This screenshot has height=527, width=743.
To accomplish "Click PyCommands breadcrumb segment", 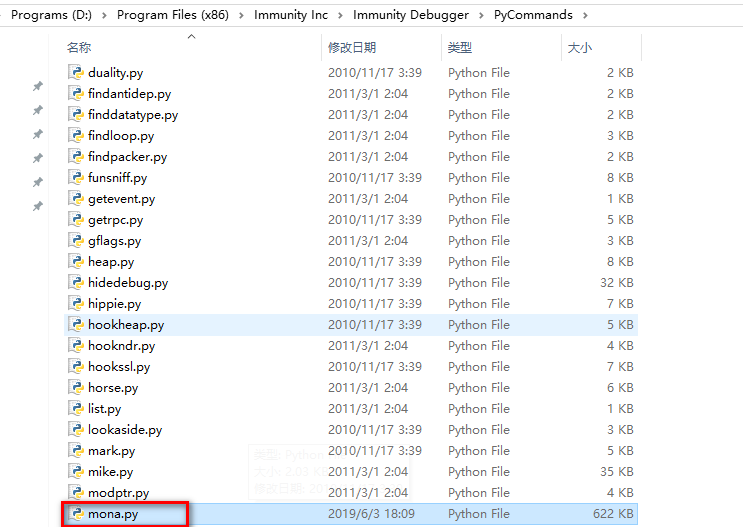I will click(x=533, y=15).
